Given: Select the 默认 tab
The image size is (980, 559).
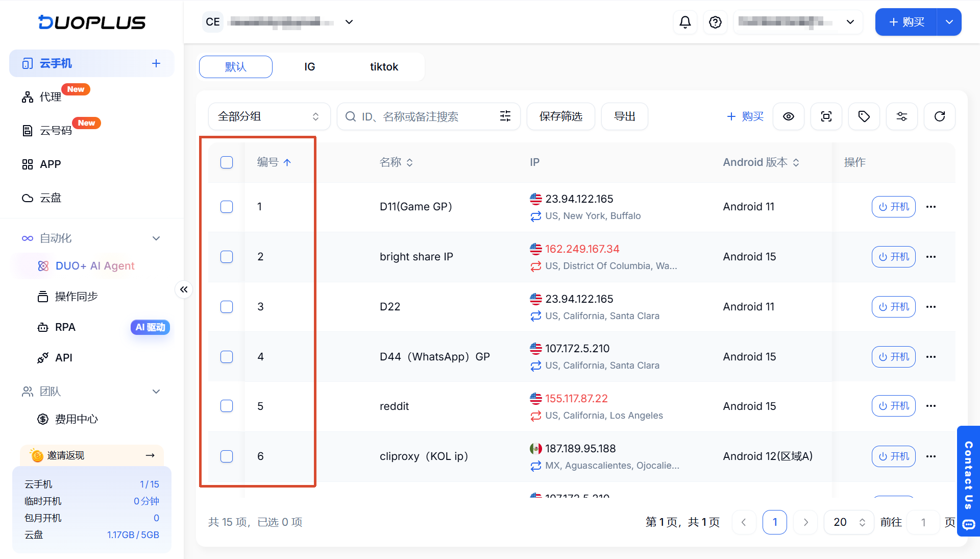Looking at the screenshot, I should pos(236,67).
